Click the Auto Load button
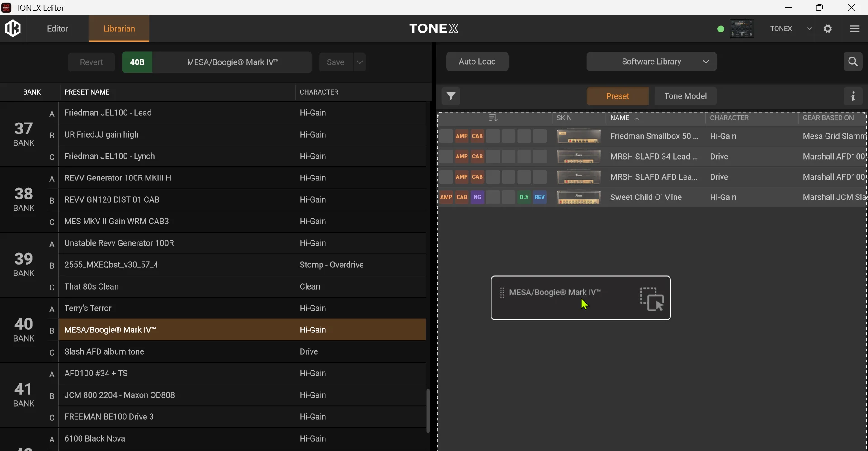 pyautogui.click(x=477, y=62)
